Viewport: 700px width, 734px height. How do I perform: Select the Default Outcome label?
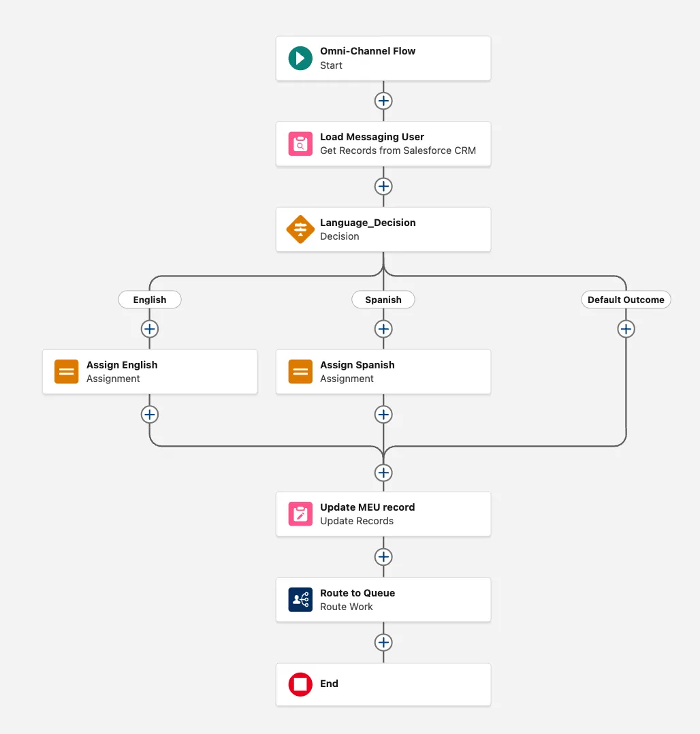coord(626,300)
